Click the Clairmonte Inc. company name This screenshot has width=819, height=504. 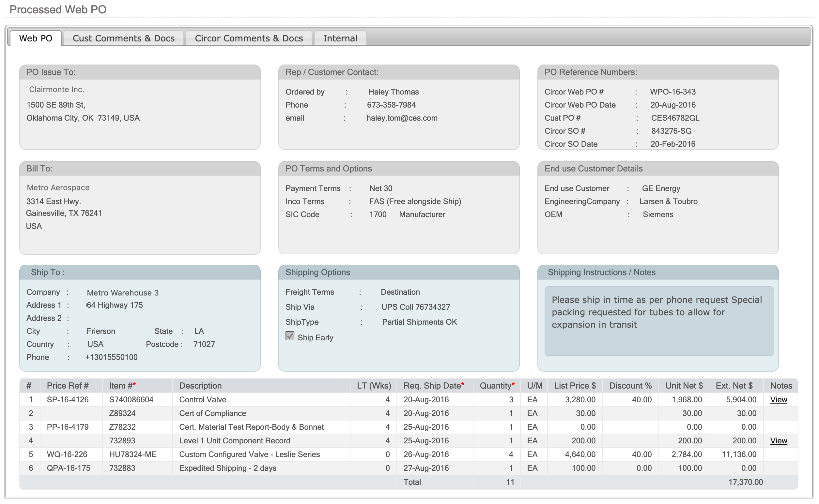(57, 89)
